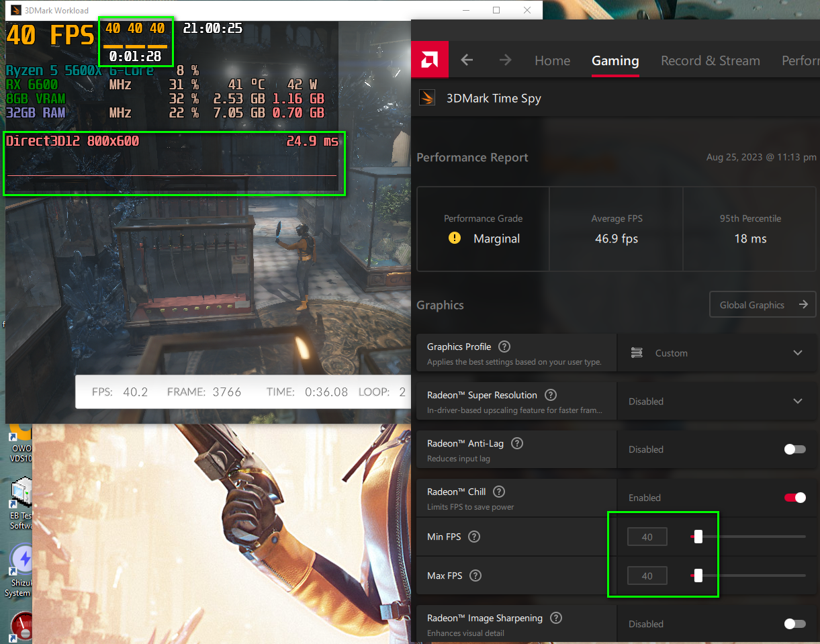The image size is (820, 644).
Task: Click the Max FPS value field
Action: 647,576
